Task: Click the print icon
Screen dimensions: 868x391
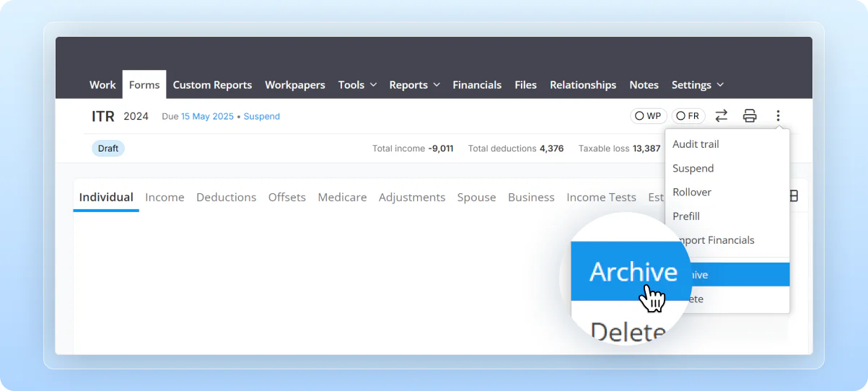Action: tap(750, 115)
